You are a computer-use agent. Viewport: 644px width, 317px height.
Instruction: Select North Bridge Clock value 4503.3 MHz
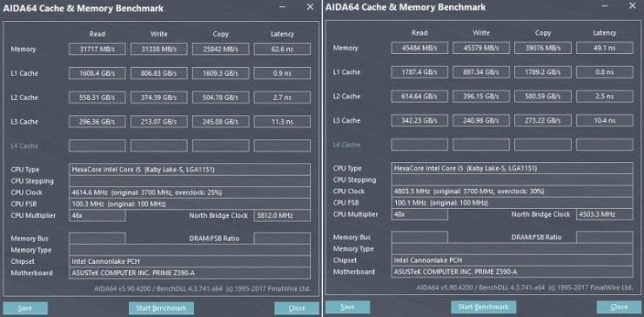coord(604,214)
